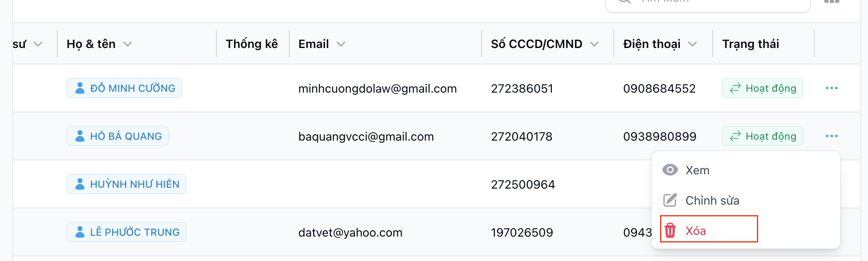
Task: Select Xem from the context menu
Action: [x=698, y=170]
